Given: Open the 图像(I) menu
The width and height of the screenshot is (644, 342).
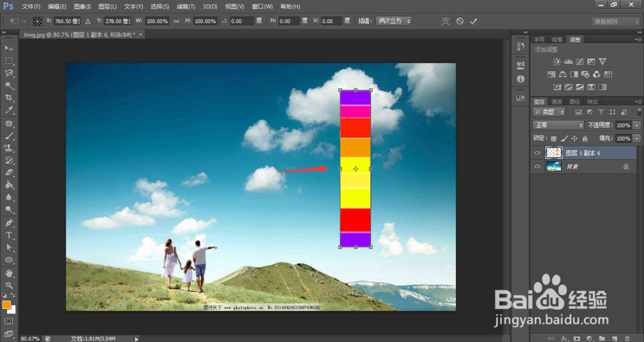Looking at the screenshot, I should (82, 6).
